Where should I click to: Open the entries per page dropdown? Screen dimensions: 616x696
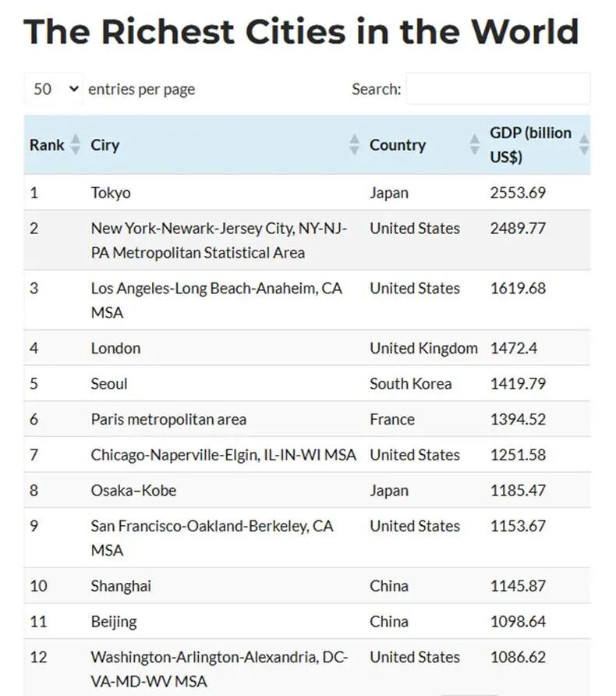[53, 89]
